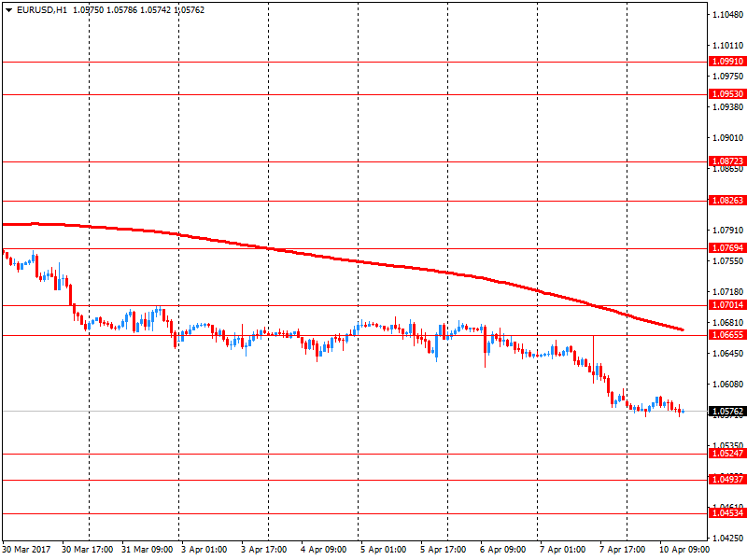Click the 1.07550 price scale value
Viewport: 747px width, 560px height.
[728, 261]
